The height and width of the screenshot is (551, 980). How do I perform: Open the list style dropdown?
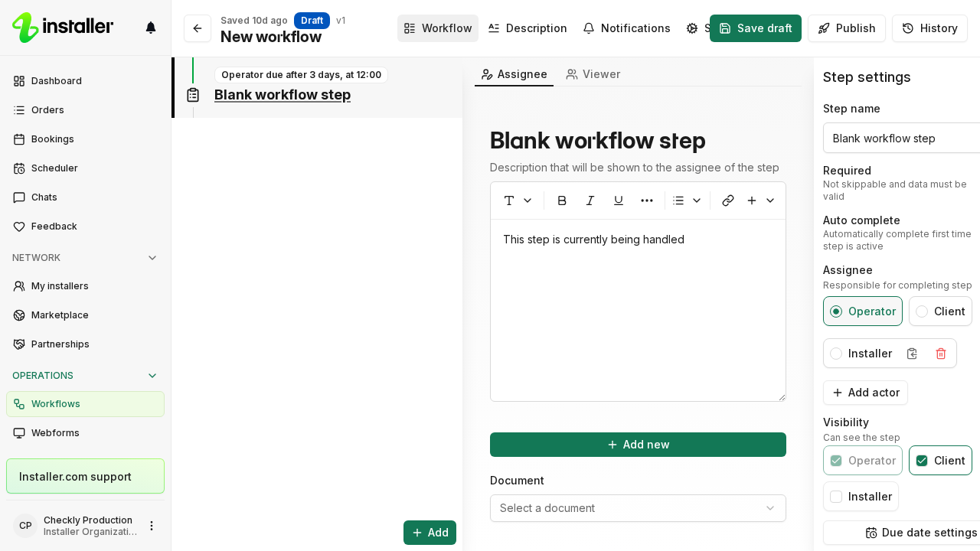click(x=687, y=201)
